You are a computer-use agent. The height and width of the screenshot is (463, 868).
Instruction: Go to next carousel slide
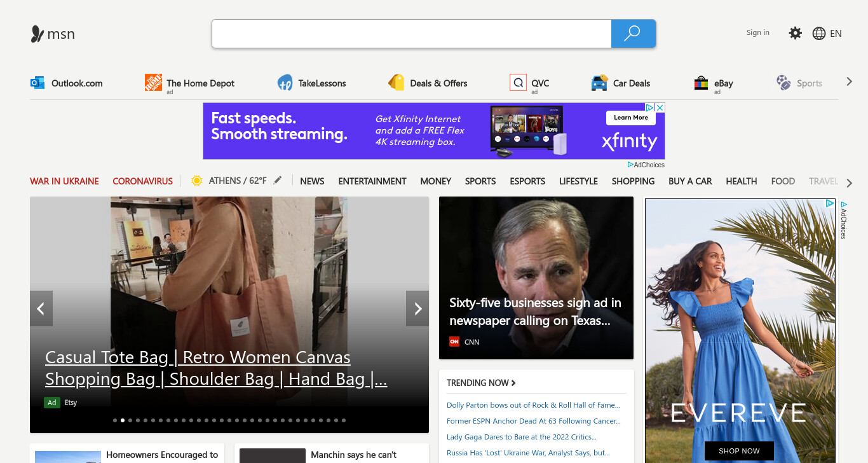[x=417, y=308]
